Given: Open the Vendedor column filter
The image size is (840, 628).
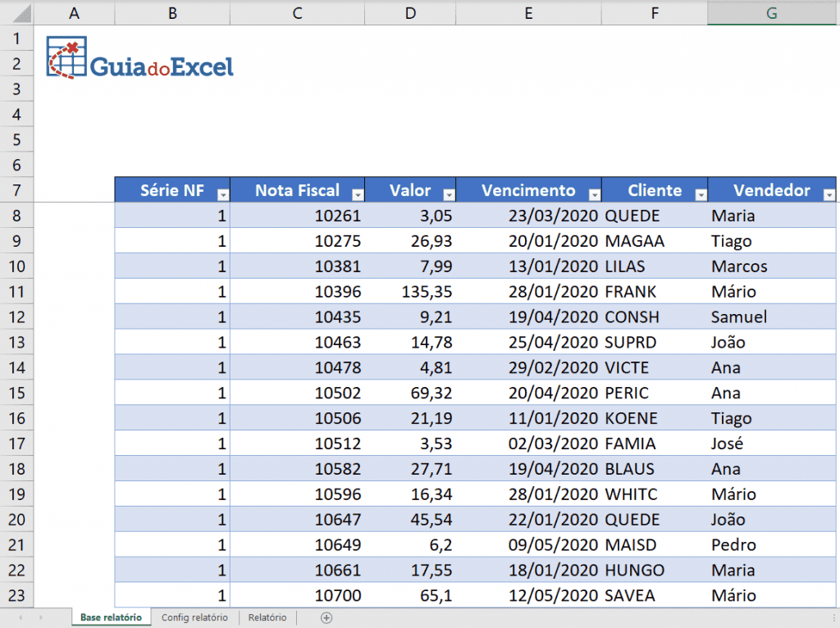Looking at the screenshot, I should pos(828,194).
